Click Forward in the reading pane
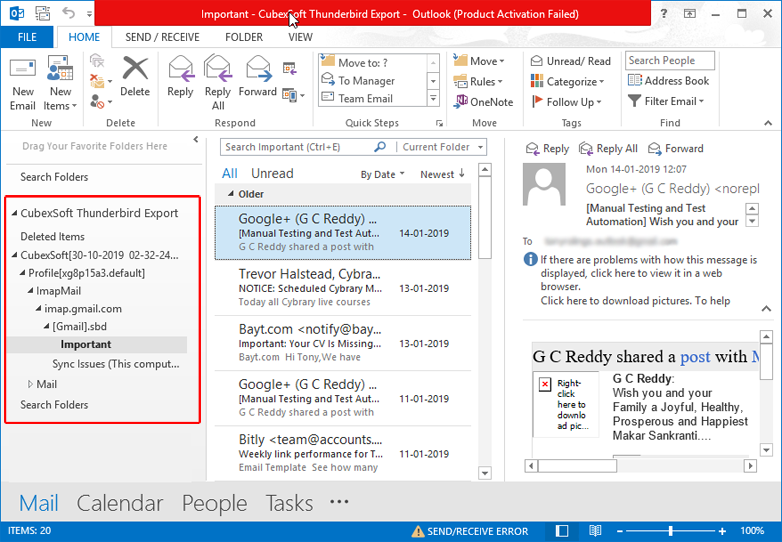 pos(675,149)
